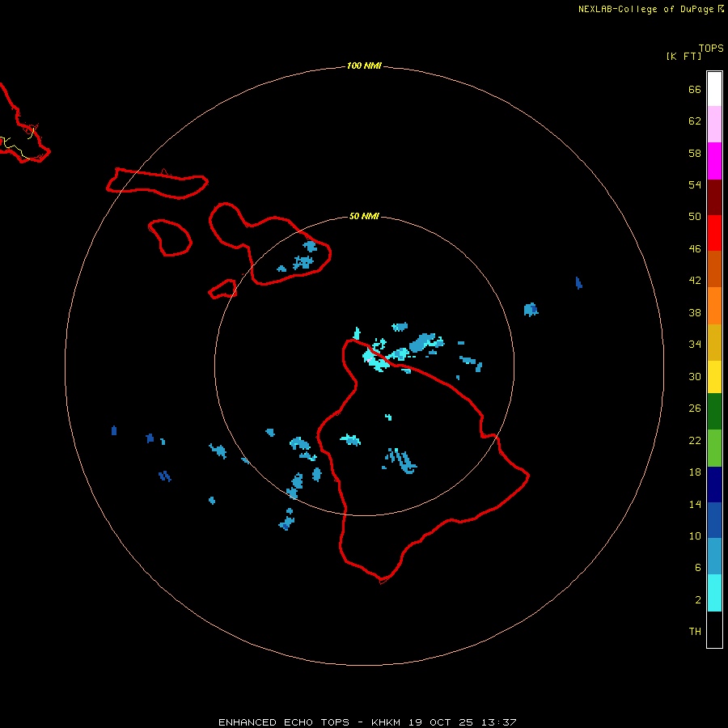This screenshot has height=728, width=728.
Task: Click the legend value '58'
Action: 695,153
